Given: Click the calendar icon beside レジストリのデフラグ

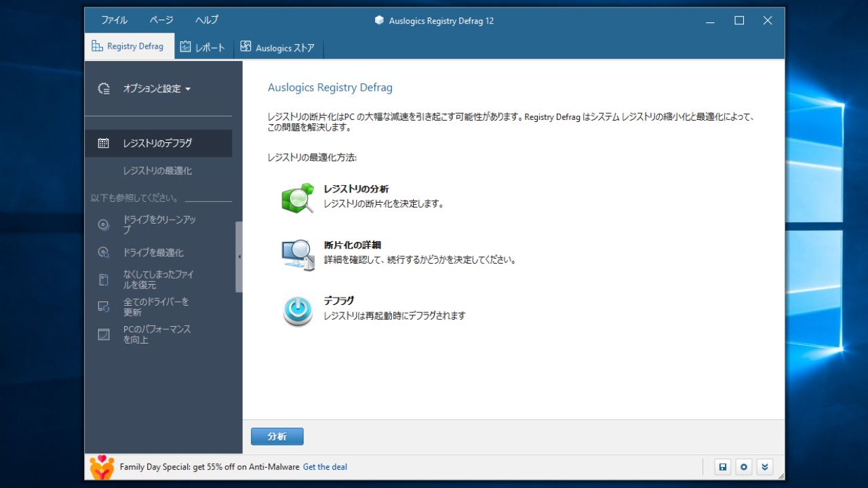Looking at the screenshot, I should 103,143.
